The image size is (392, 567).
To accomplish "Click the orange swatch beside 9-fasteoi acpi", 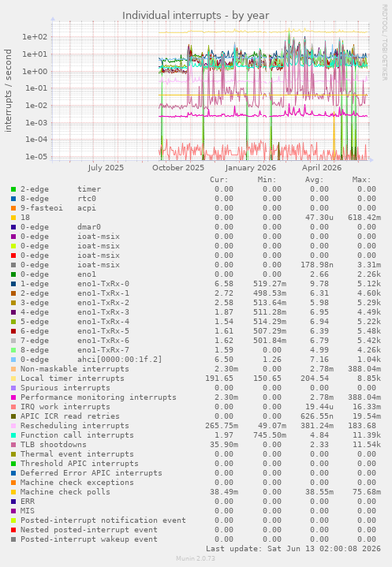I will coord(13,208).
